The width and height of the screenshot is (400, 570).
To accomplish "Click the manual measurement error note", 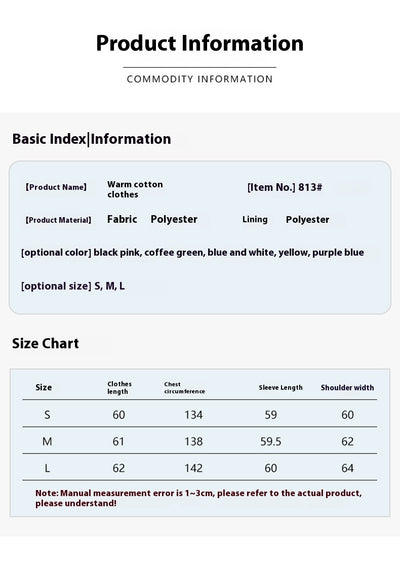I will pos(199,498).
